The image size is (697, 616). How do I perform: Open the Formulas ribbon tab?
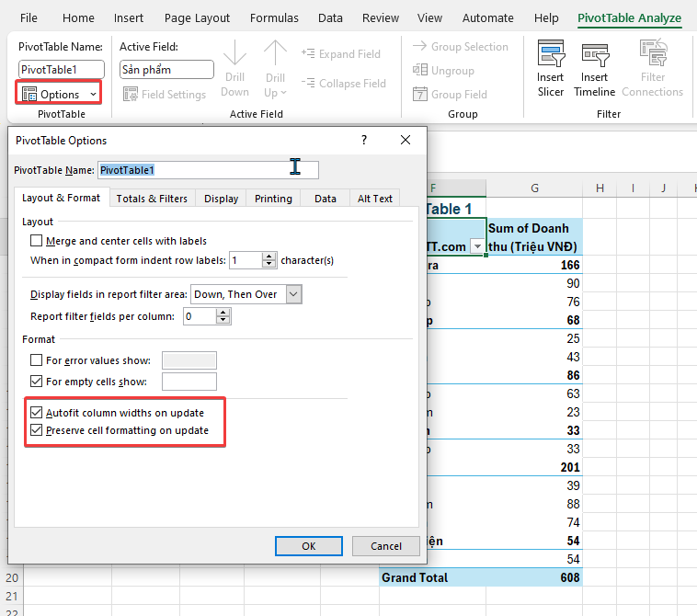tap(274, 18)
